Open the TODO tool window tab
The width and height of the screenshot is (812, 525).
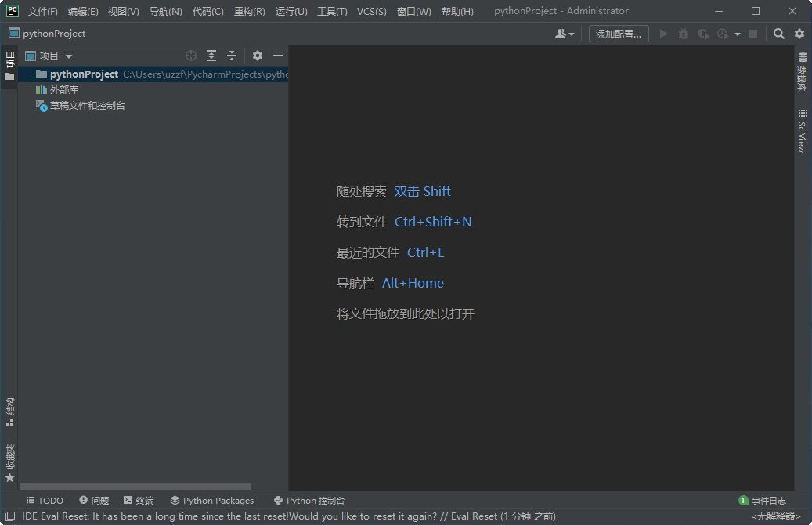pos(45,501)
